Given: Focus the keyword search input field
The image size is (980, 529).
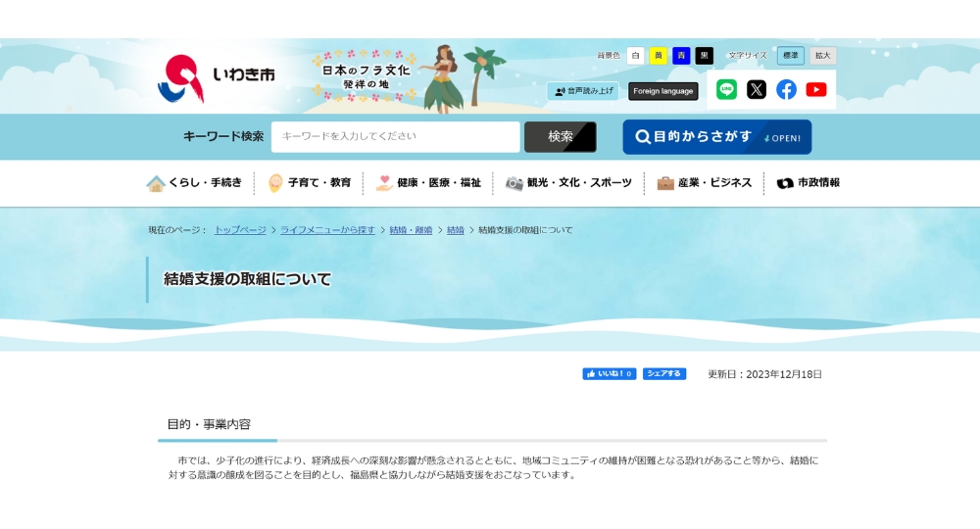Looking at the screenshot, I should [x=396, y=137].
